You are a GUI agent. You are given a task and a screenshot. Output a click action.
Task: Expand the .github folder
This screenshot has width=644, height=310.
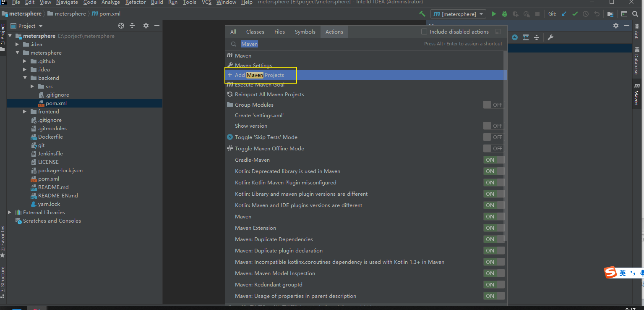(25, 61)
